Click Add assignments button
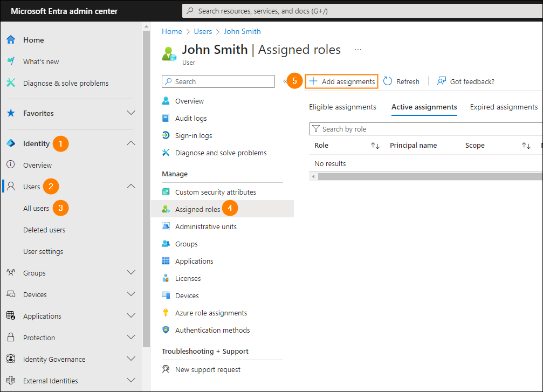The height and width of the screenshot is (392, 543). pos(341,81)
